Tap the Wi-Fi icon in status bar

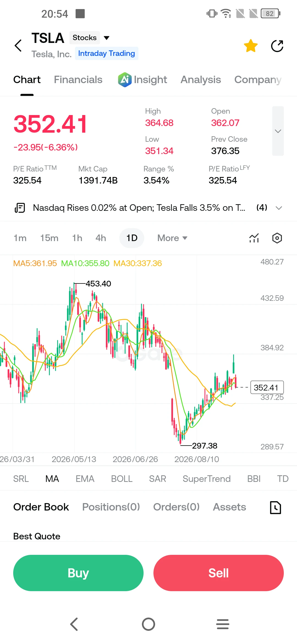click(226, 13)
